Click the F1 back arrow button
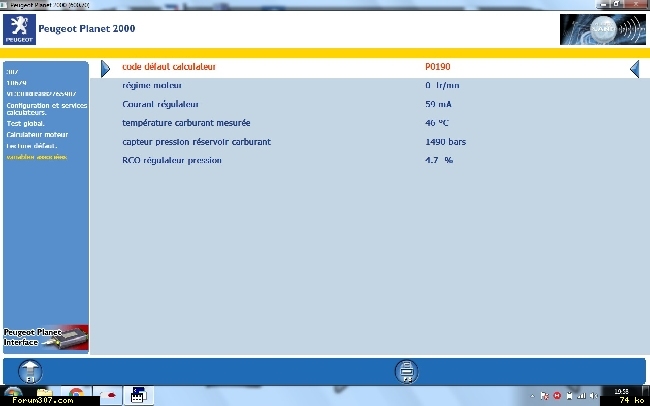650x406 pixels. [x=30, y=371]
